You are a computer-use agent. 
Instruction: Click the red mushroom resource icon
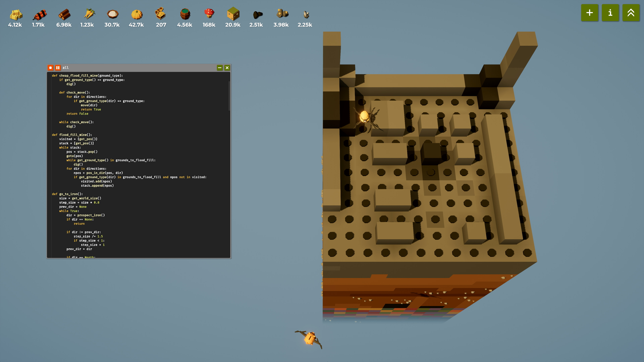point(209,13)
